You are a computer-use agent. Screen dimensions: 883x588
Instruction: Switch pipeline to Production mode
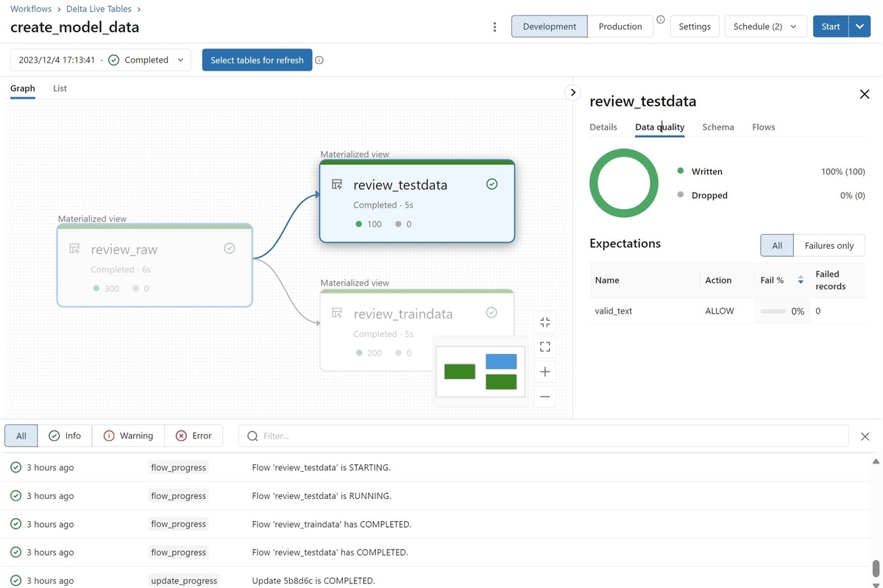[620, 26]
